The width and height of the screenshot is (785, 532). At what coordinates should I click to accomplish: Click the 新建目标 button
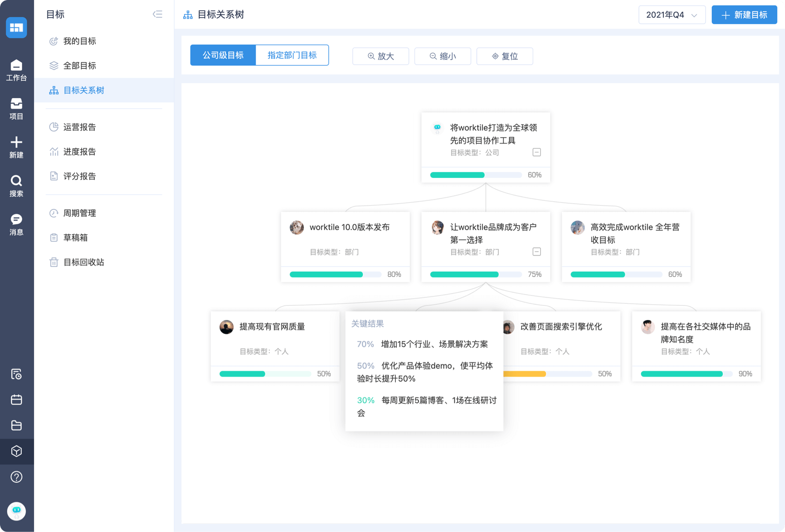pyautogui.click(x=744, y=14)
